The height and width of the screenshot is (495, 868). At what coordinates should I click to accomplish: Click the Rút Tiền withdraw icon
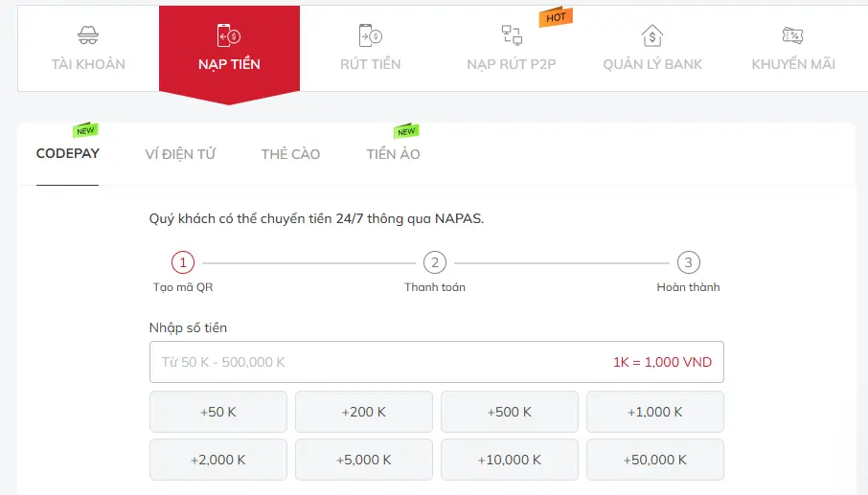(371, 35)
